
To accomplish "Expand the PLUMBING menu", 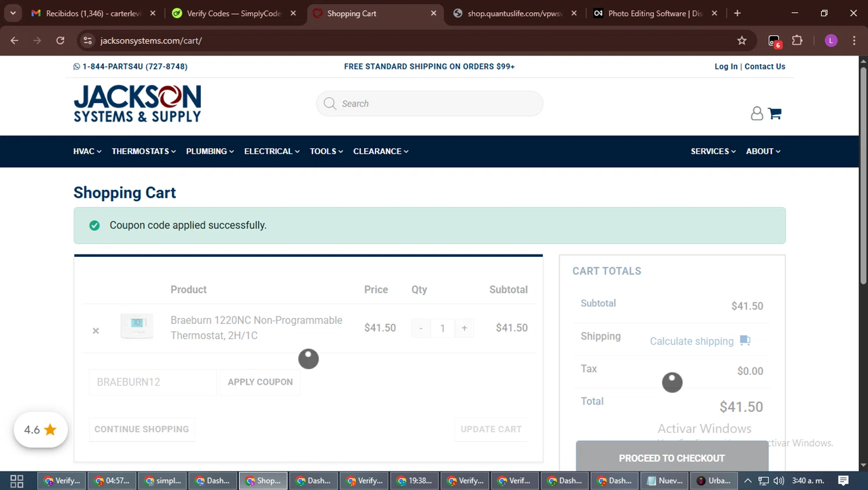I will pos(210,152).
